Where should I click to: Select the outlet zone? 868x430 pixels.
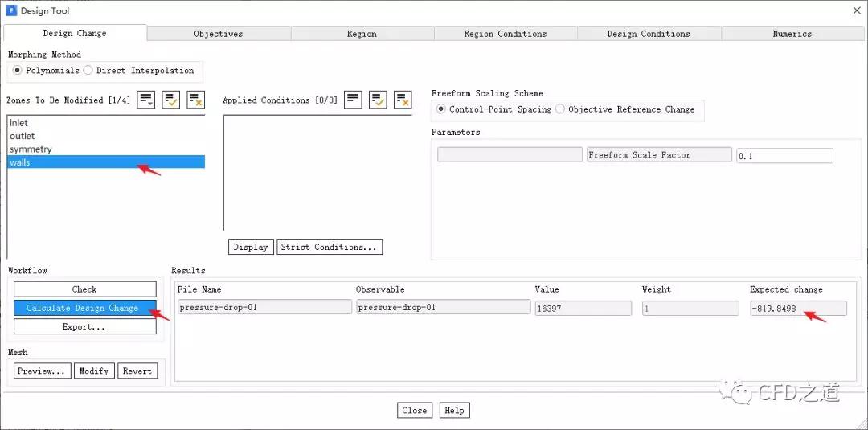[106, 136]
